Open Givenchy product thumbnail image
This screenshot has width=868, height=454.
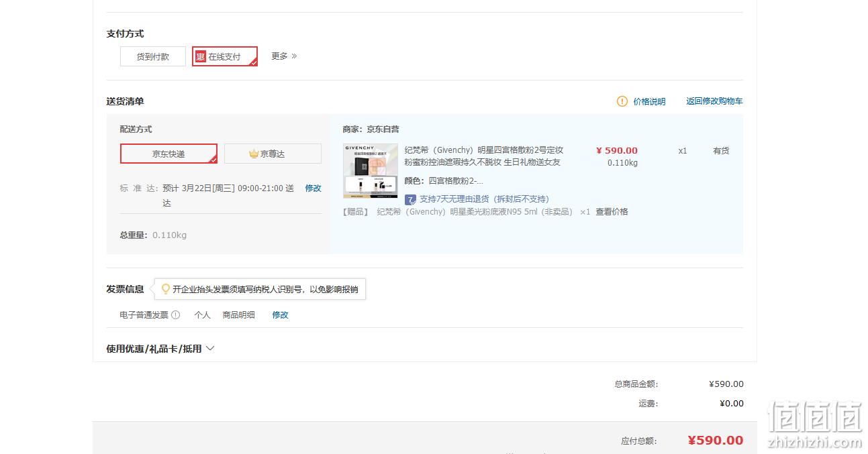pos(371,170)
